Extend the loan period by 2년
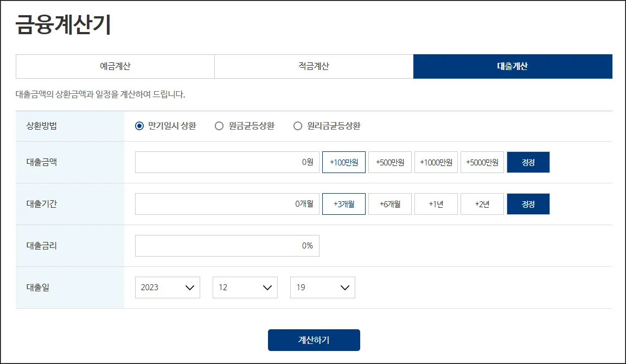The width and height of the screenshot is (626, 364). point(482,203)
